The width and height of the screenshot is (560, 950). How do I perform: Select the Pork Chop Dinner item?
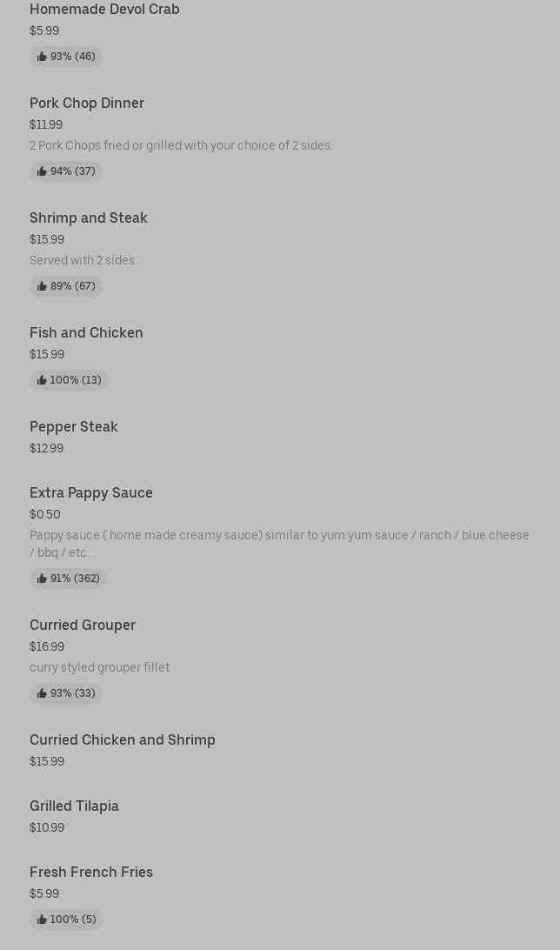click(87, 103)
